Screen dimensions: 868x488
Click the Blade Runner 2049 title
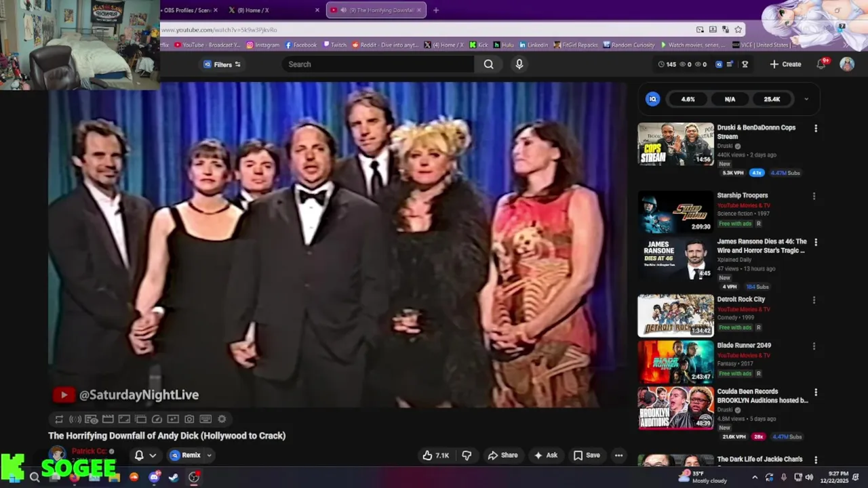click(744, 346)
